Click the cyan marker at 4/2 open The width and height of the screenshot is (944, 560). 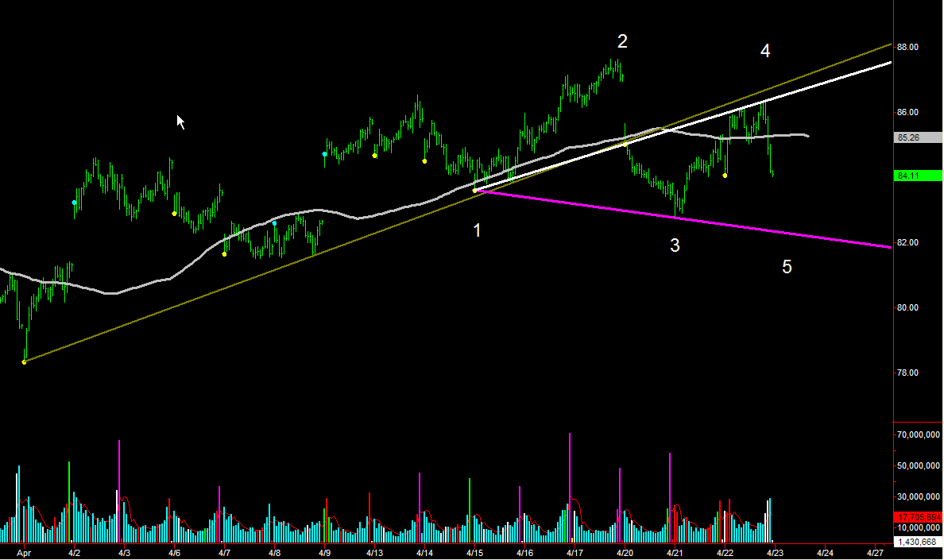click(74, 203)
